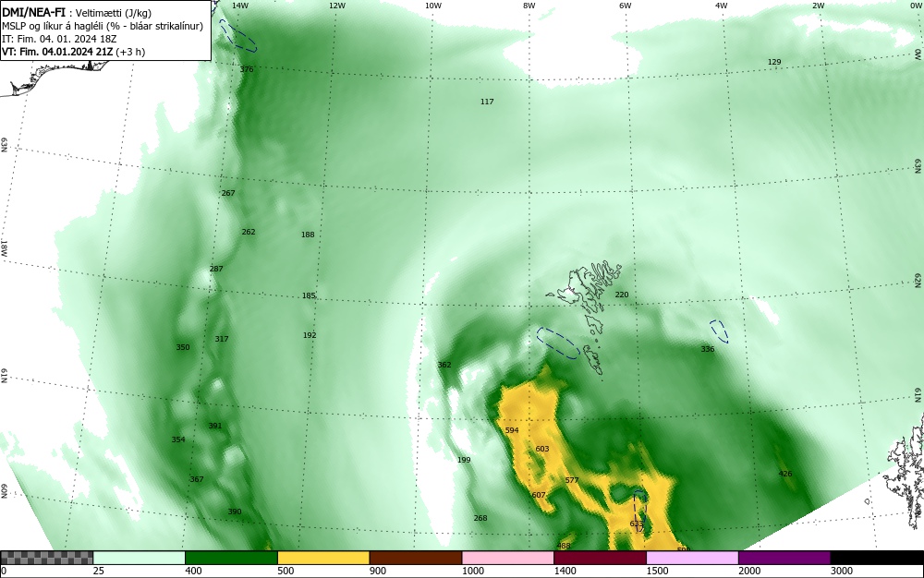Click the value '220' near the Faroe Islands

[622, 295]
